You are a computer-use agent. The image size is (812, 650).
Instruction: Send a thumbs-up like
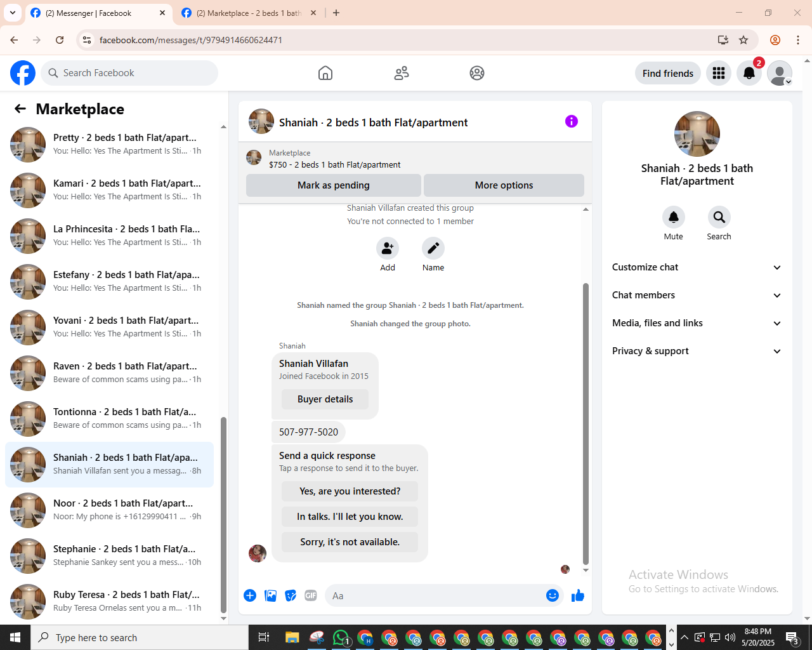tap(578, 595)
